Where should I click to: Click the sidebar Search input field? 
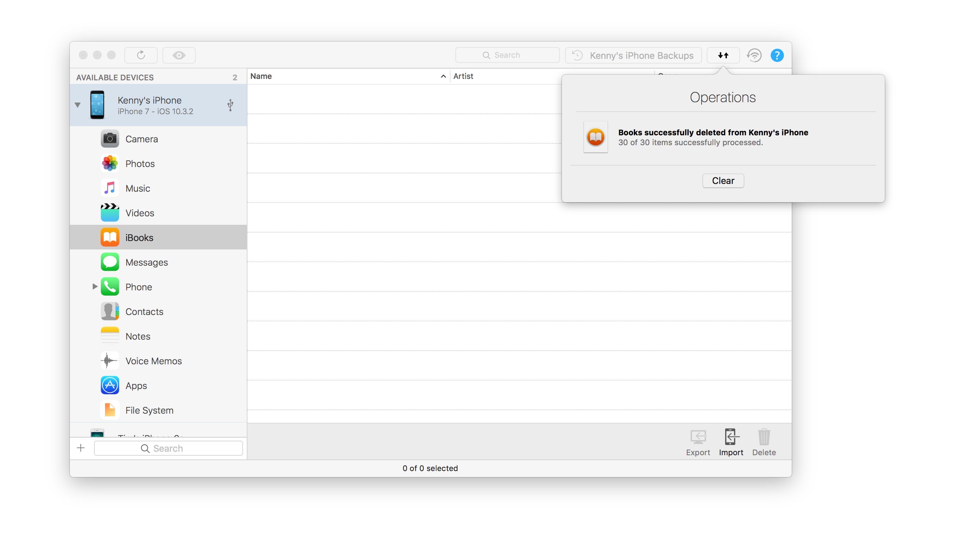point(168,448)
